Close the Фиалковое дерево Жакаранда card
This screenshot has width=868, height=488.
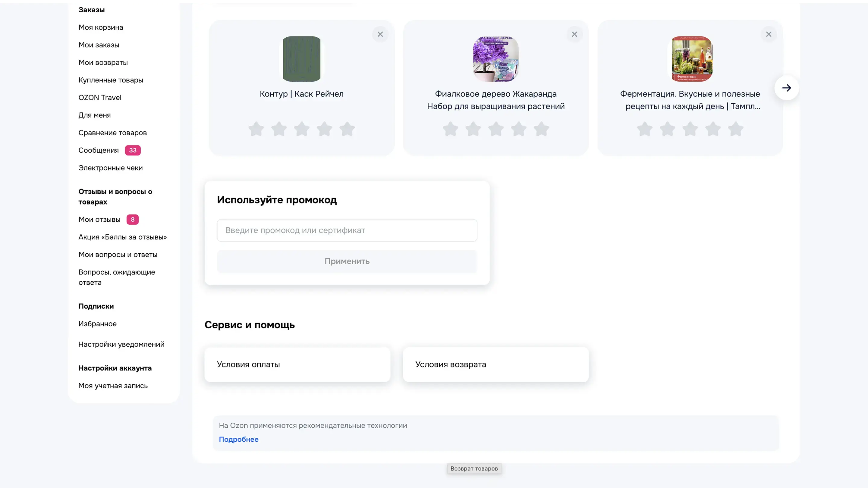tap(574, 34)
